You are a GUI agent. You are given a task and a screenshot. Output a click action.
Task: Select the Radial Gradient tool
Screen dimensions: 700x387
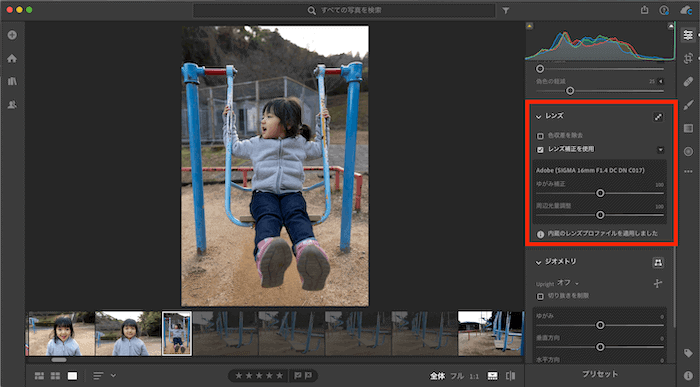pos(688,152)
